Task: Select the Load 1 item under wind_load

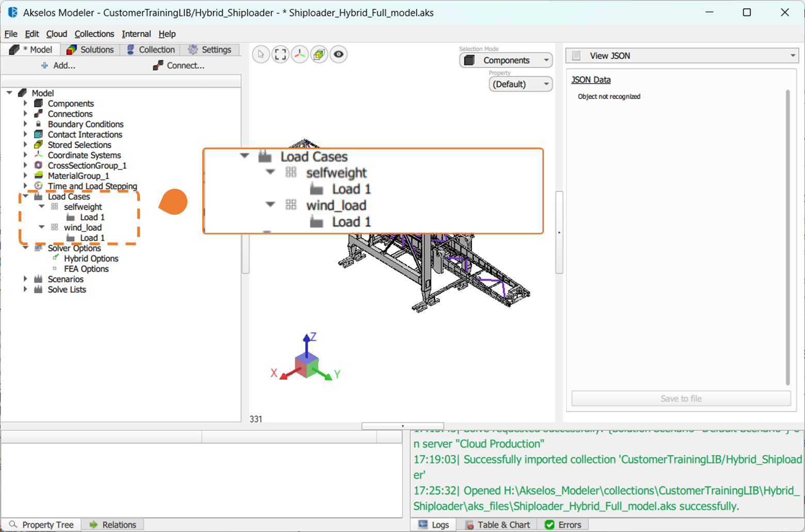Action: click(x=92, y=237)
